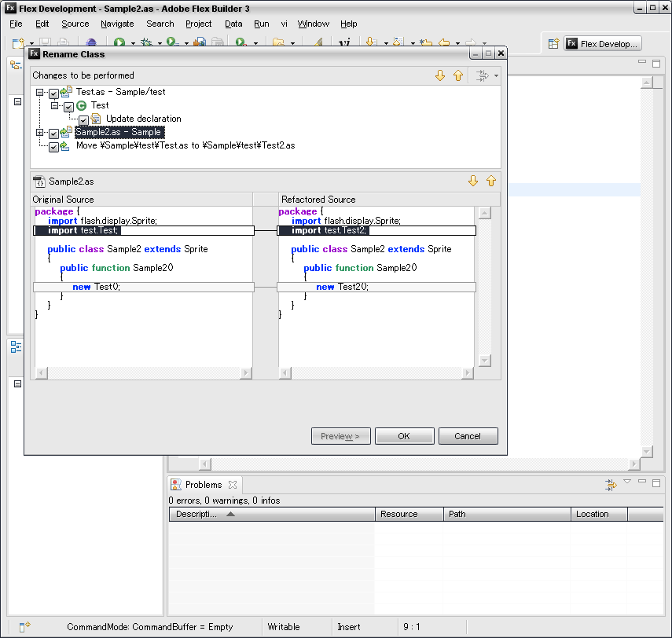This screenshot has height=638, width=672.
Task: Click the Original Source horizontal scrollbar
Action: 143,373
